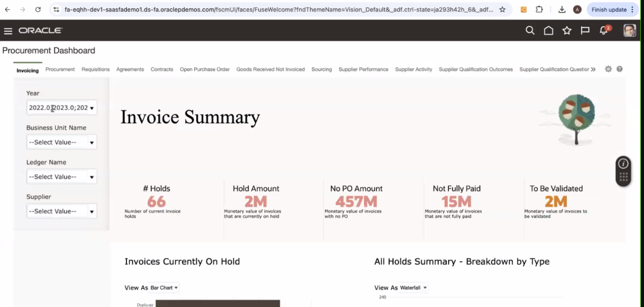The image size is (644, 307).
Task: Switch to the Sourcing tab
Action: (322, 69)
